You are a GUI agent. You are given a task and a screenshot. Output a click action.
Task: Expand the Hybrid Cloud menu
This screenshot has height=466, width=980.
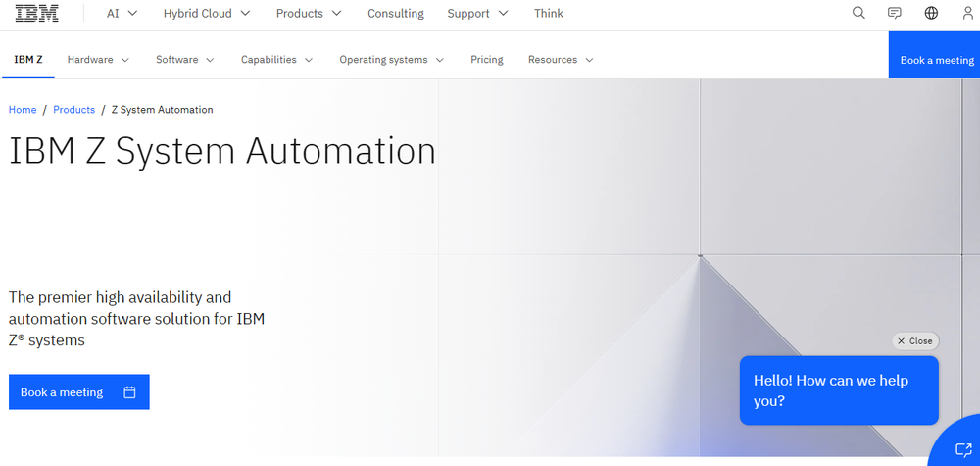(207, 13)
